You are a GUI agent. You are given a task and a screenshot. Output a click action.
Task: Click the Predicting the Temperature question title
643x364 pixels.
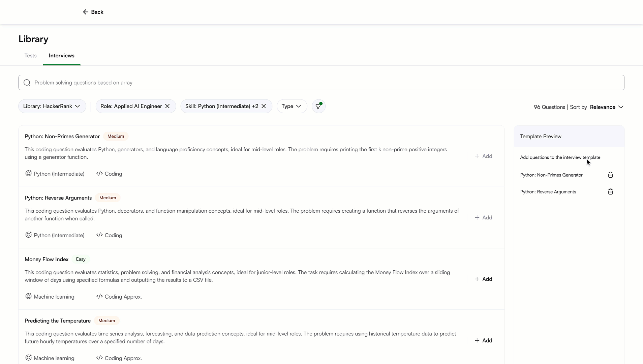point(58,321)
